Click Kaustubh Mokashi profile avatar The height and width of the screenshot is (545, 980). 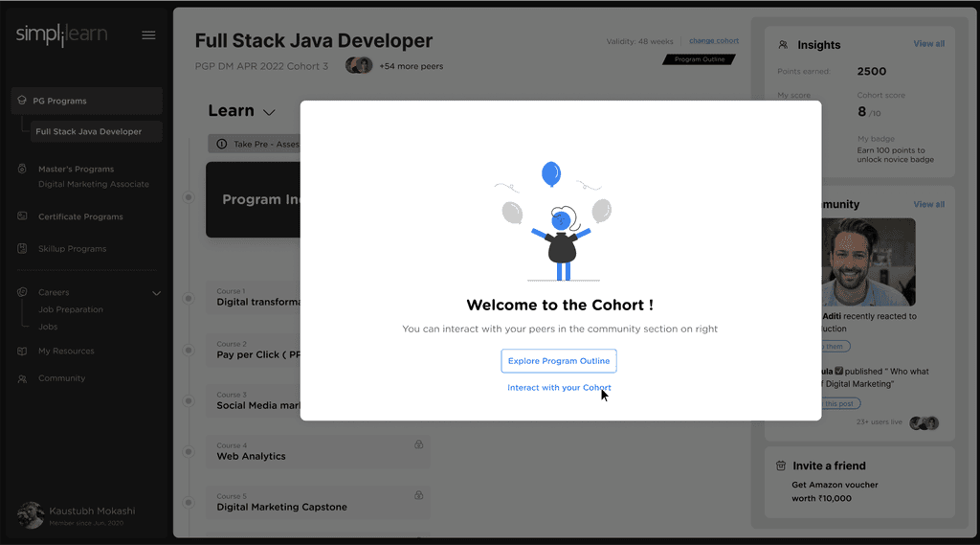30,515
